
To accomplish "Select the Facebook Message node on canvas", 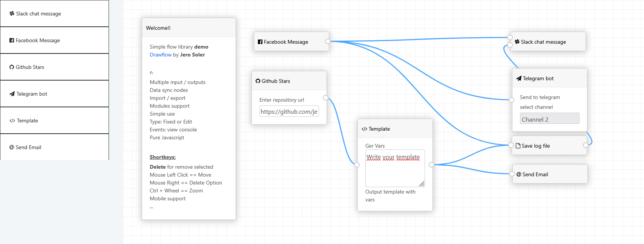I will (291, 41).
